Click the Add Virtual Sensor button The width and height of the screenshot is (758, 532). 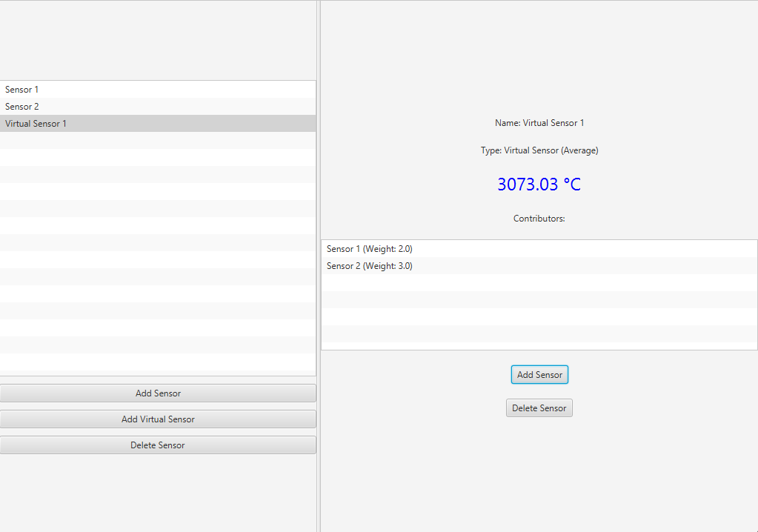pyautogui.click(x=158, y=419)
